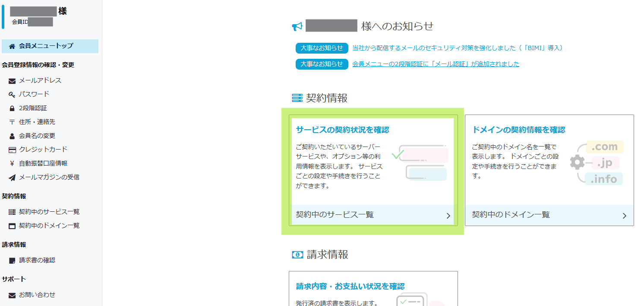
Task: Click the yen icon beside 自動振替口座情報
Action: 12,164
